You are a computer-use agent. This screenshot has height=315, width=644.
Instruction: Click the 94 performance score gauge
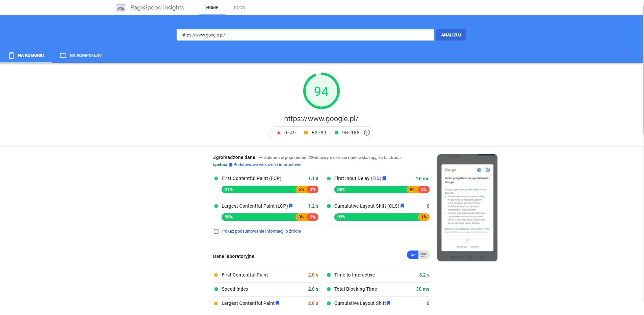(x=321, y=91)
